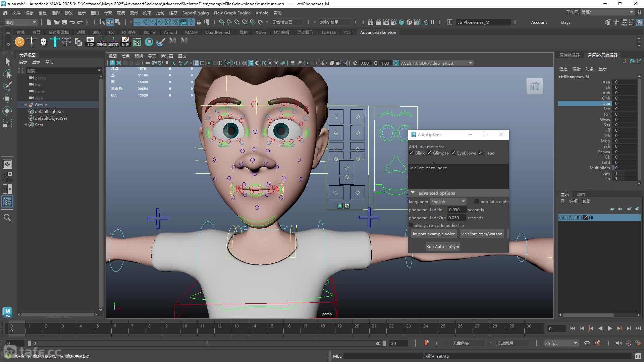Uncheck the EyeBrows checkbox
The image size is (644, 362).
[453, 153]
